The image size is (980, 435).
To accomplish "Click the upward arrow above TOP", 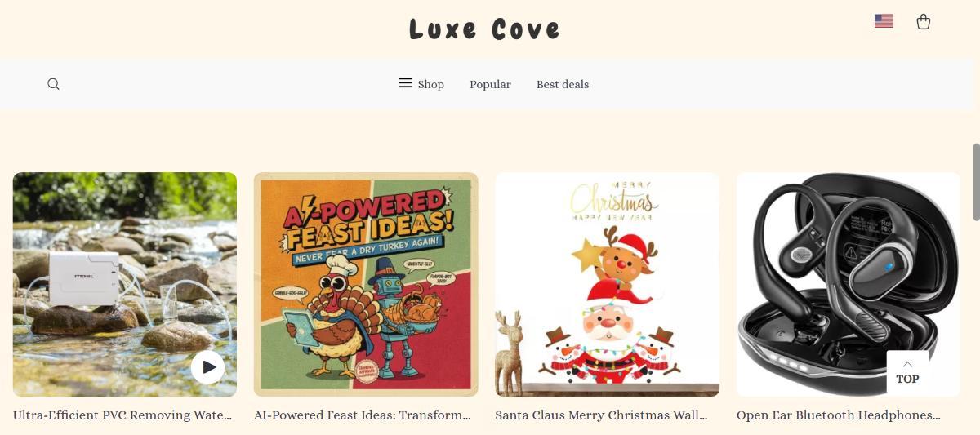I will 907,364.
